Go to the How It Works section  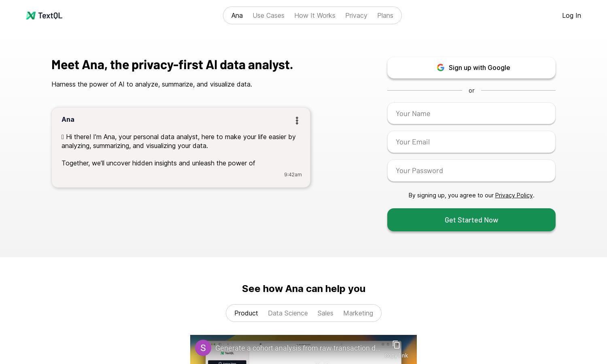coord(315,15)
